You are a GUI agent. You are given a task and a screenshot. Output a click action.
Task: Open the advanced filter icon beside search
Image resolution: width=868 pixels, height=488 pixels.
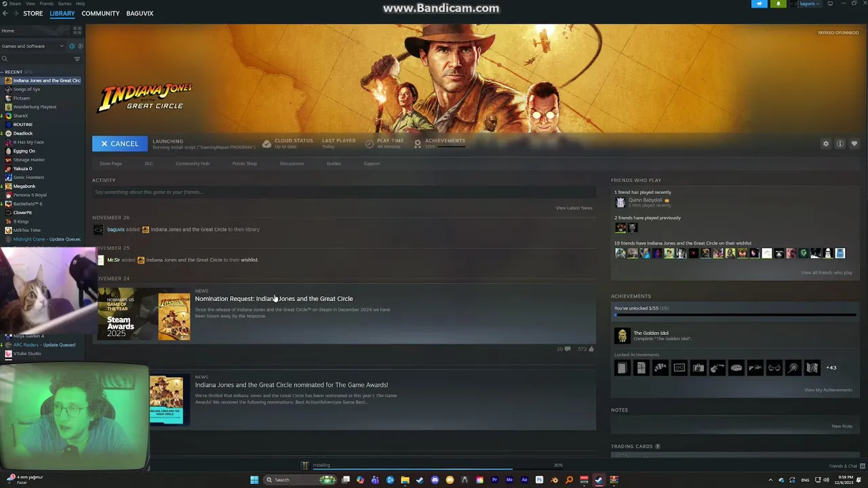click(x=77, y=59)
